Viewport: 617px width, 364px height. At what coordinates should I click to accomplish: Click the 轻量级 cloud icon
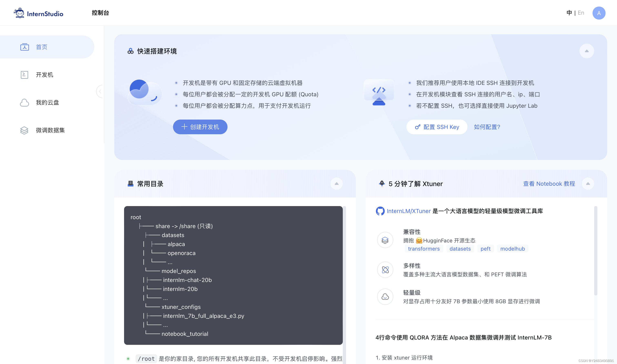pos(385,296)
